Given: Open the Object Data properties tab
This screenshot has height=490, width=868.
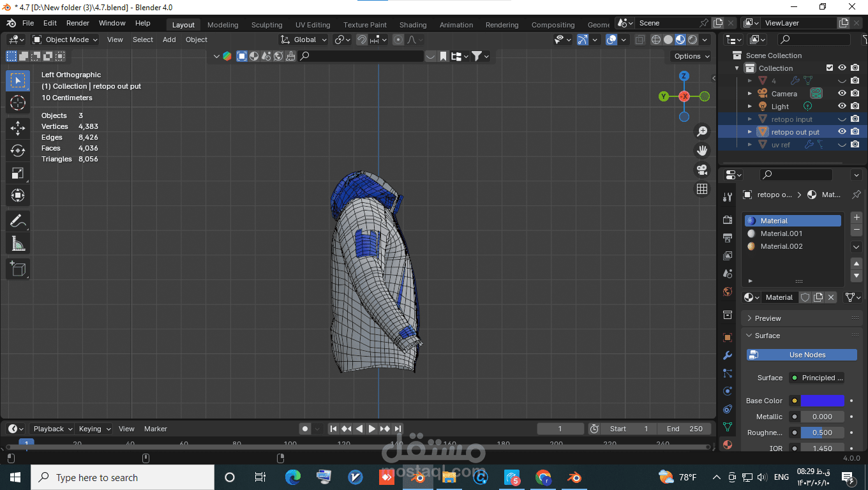Looking at the screenshot, I should point(728,427).
